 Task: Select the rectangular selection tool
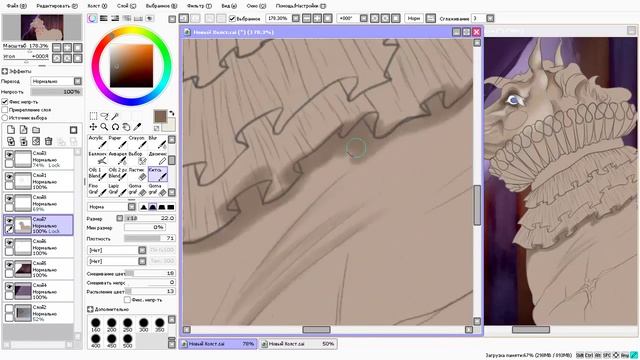(x=93, y=116)
